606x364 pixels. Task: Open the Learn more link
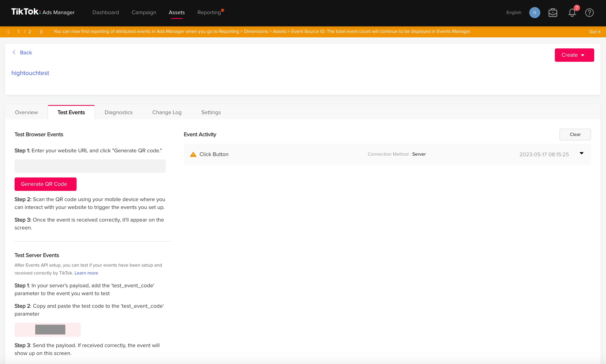[x=86, y=273]
